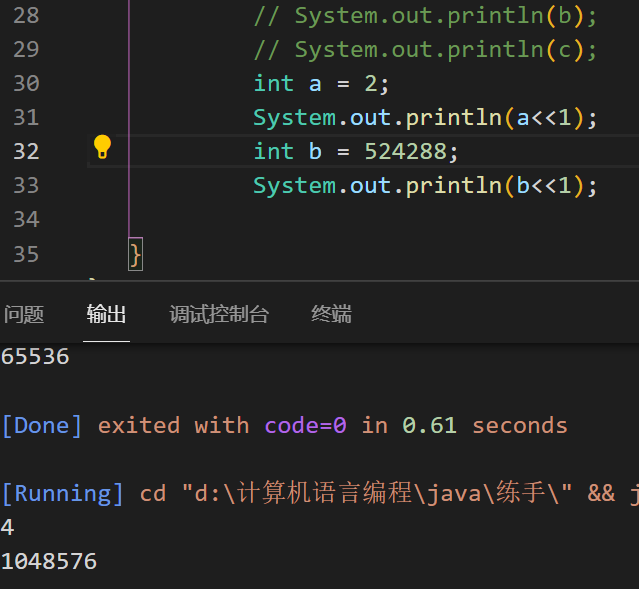Place cursor in commented println(b) line

pos(424,16)
